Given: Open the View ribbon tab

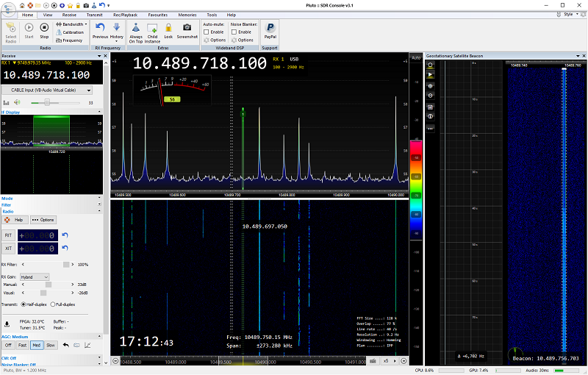Looking at the screenshot, I should [x=48, y=15].
